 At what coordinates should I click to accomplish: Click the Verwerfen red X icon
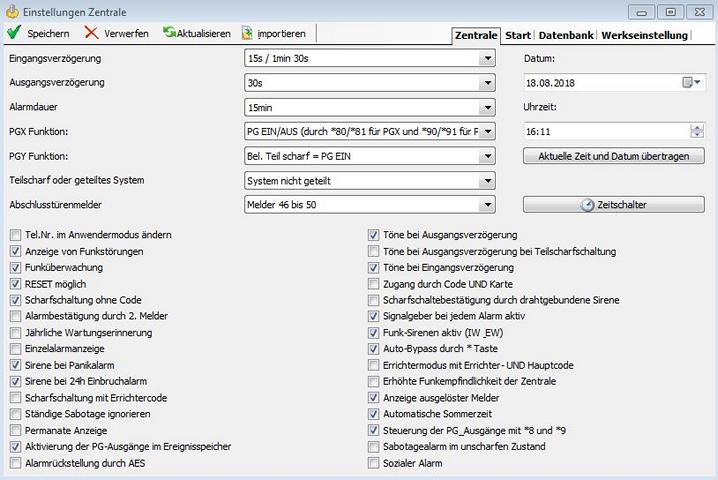92,33
